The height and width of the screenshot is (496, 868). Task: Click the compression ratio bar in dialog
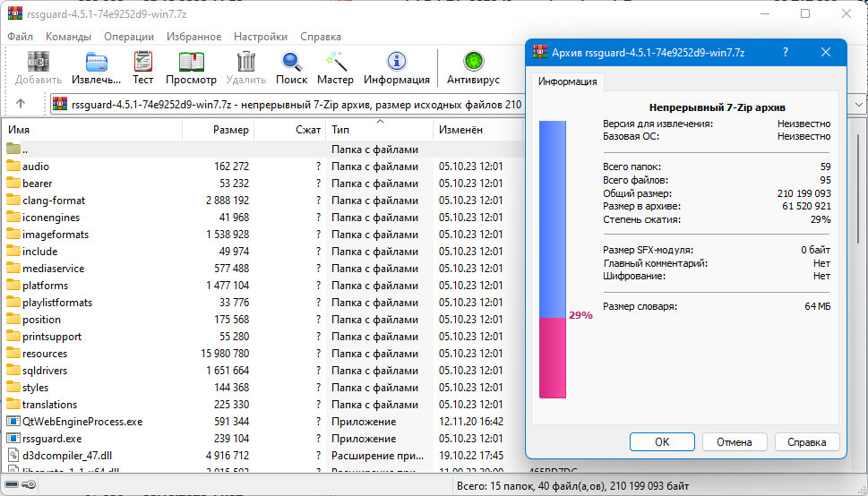[553, 259]
